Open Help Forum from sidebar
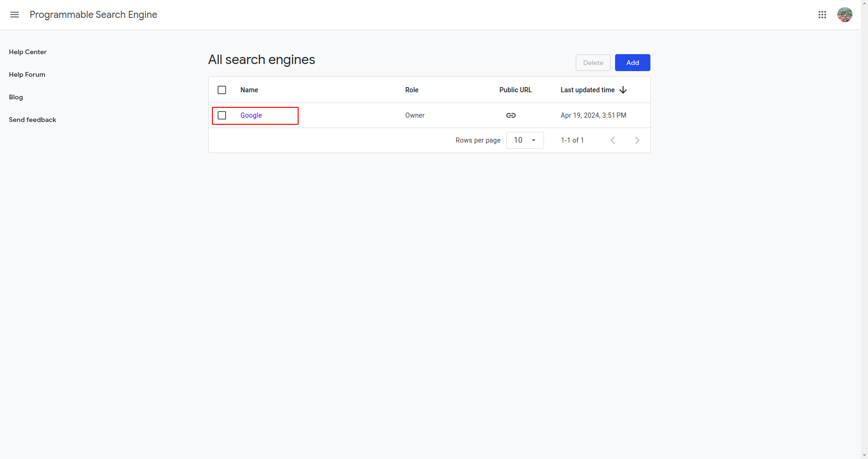 tap(27, 74)
